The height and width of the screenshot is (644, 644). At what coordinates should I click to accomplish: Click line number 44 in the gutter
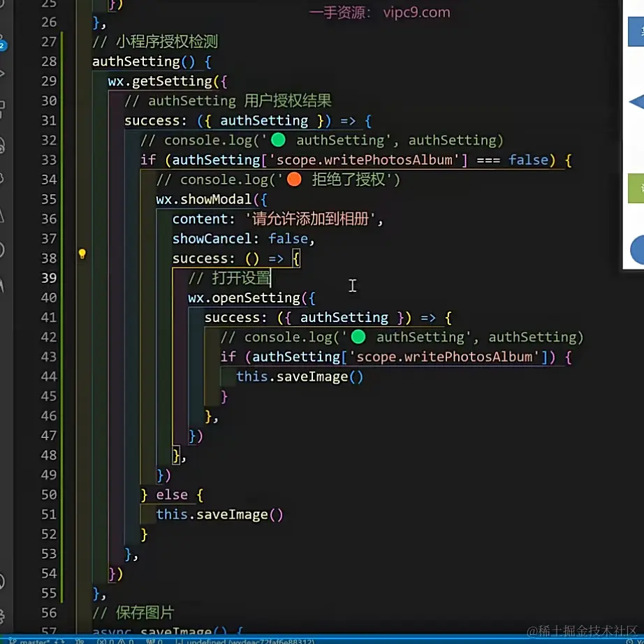tap(49, 376)
